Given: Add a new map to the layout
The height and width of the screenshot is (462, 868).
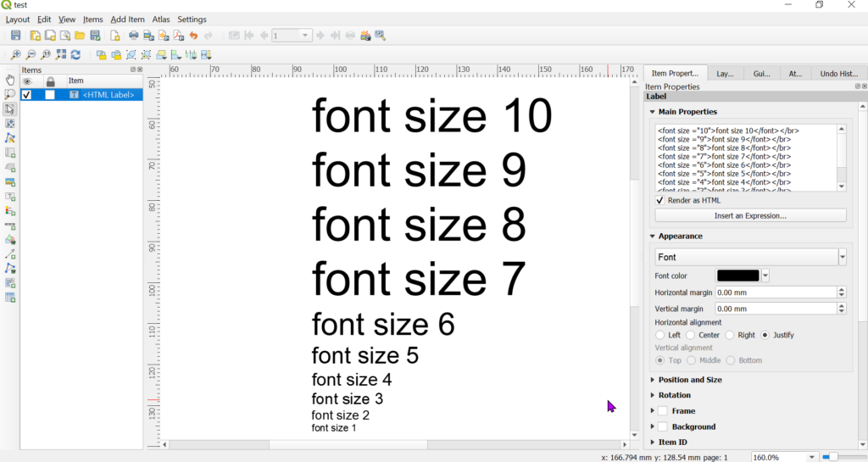Looking at the screenshot, I should (x=9, y=153).
